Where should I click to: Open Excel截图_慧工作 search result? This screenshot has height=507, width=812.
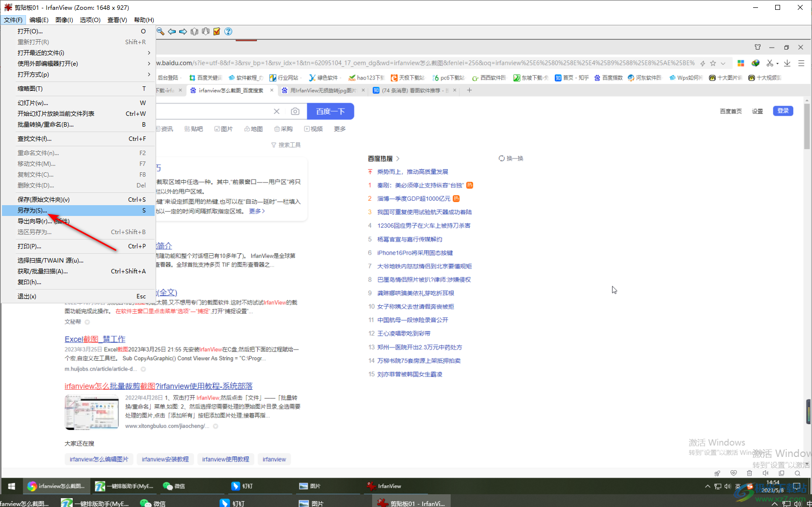[95, 339]
